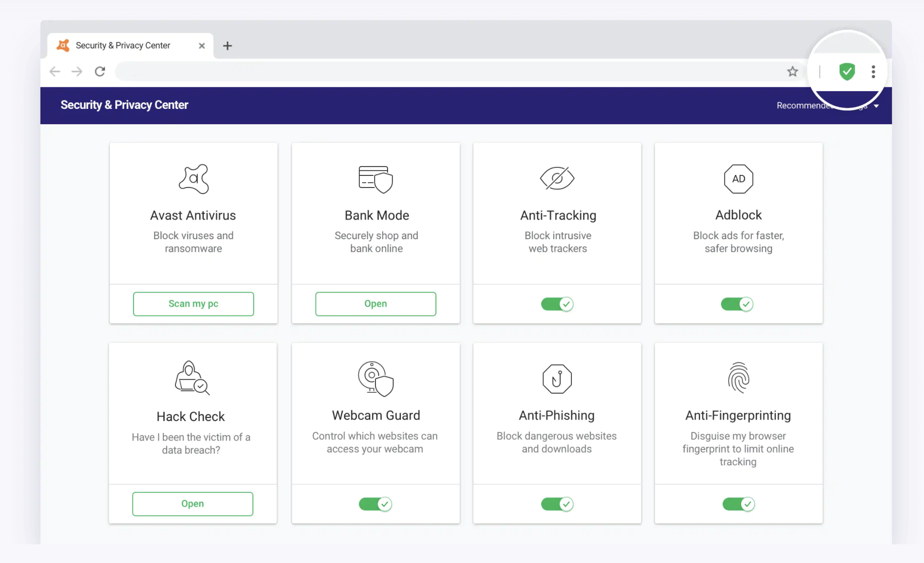Click the Webcam Guard camera icon
Screen dimensions: 924x563
[x=375, y=378]
